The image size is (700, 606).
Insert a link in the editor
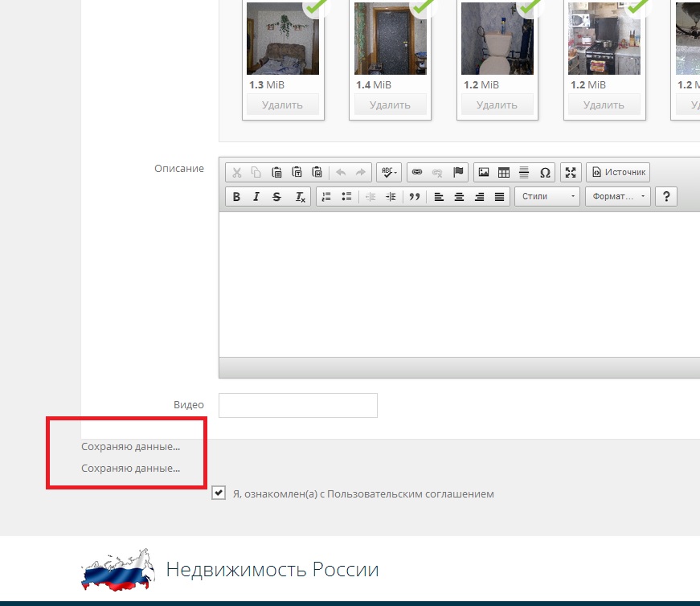[x=416, y=172]
